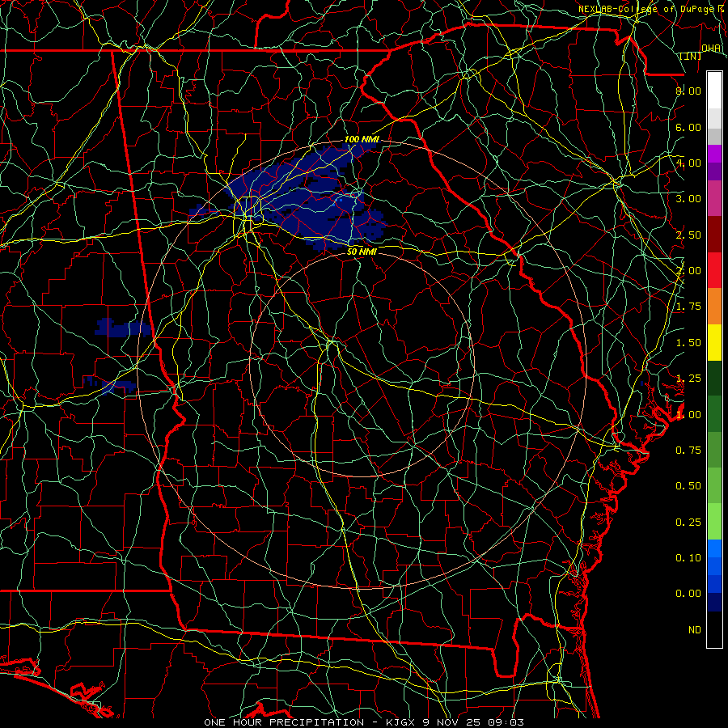Click the 100 NMI range ring label
Viewport: 728px width, 728px height.
362,139
